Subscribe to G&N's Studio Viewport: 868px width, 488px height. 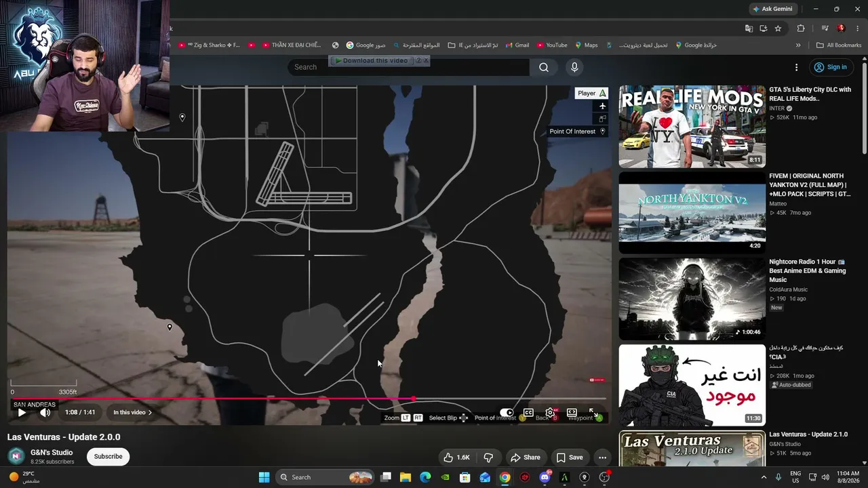coord(108,456)
